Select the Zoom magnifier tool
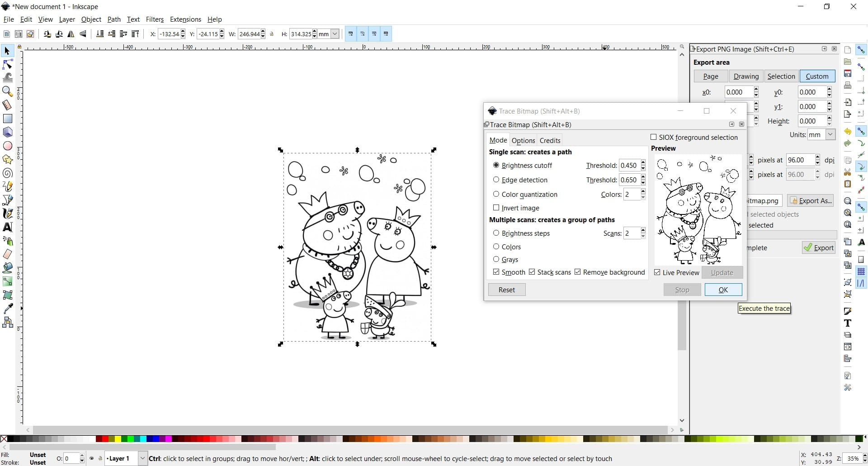 [x=7, y=91]
